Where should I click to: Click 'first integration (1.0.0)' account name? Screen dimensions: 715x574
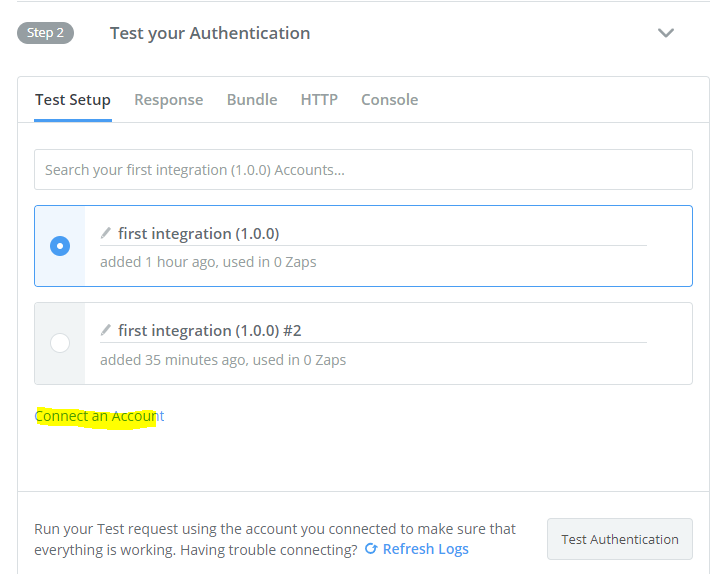click(x=199, y=234)
